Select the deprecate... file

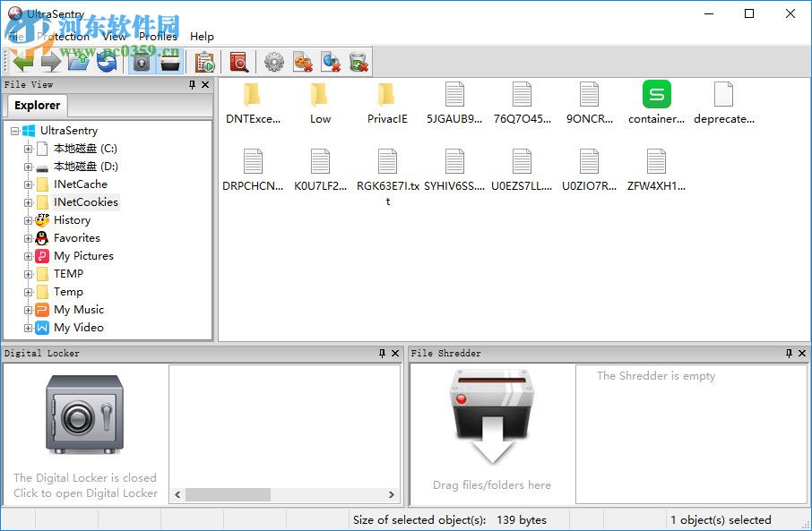coord(724,104)
